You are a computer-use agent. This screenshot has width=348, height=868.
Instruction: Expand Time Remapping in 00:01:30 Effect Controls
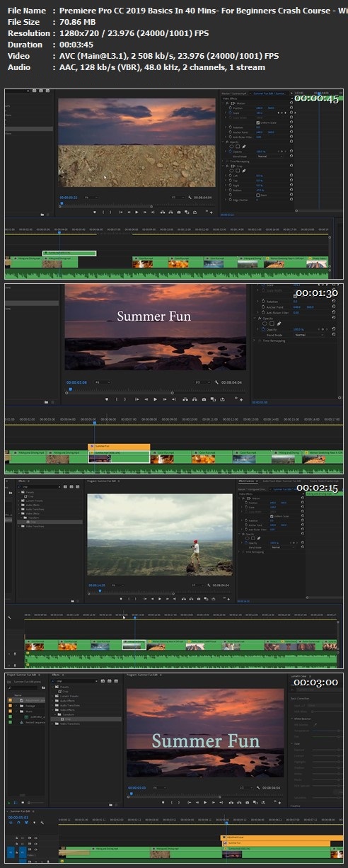pos(254,341)
